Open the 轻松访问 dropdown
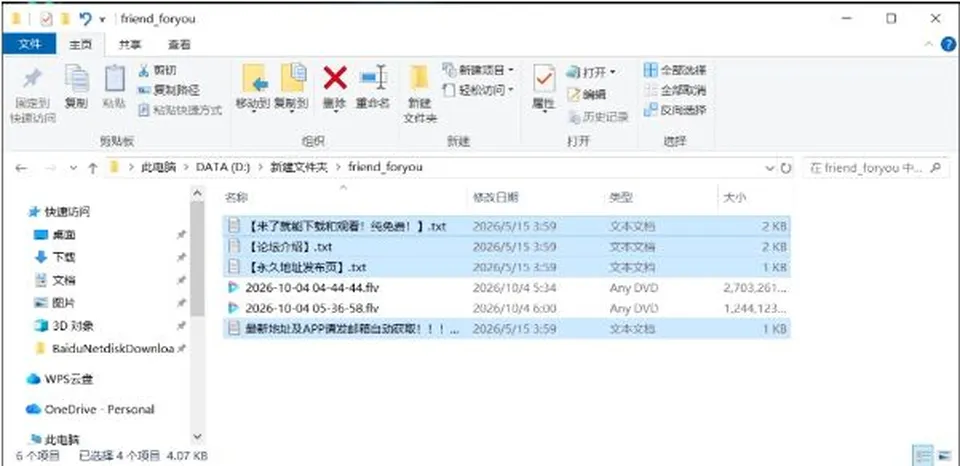The image size is (960, 466). point(479,90)
